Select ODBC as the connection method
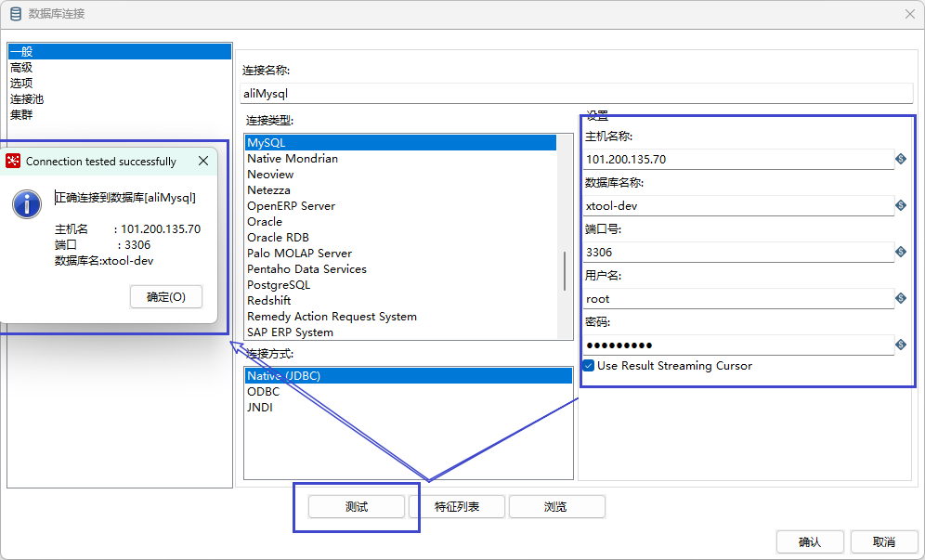Viewport: 925px width, 560px height. click(264, 392)
